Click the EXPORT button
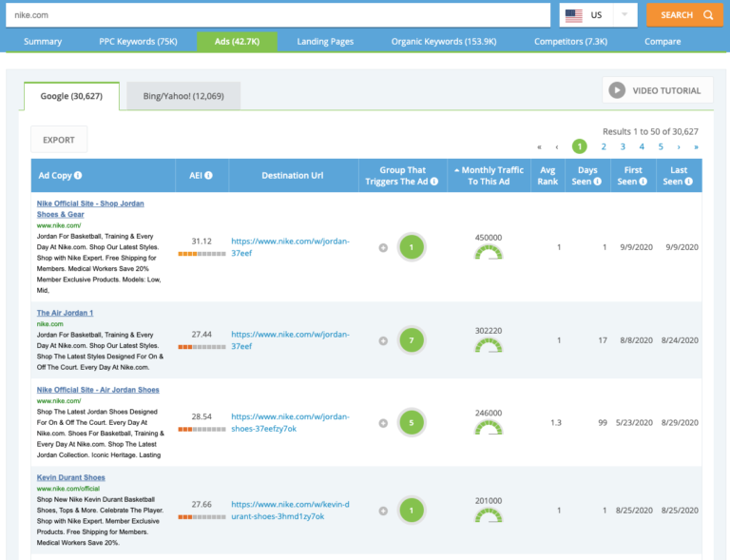Viewport: 730px width, 560px height. 59,140
